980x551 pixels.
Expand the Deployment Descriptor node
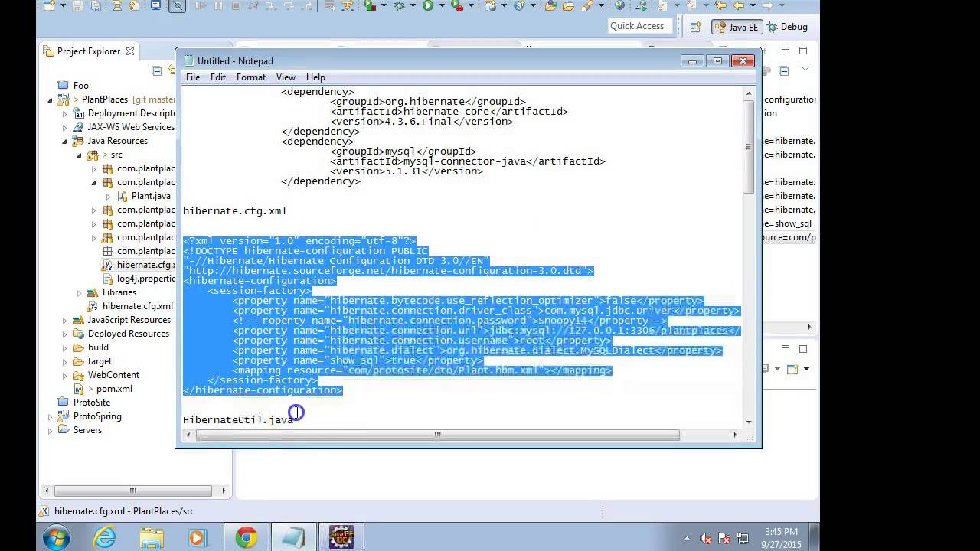(x=65, y=113)
